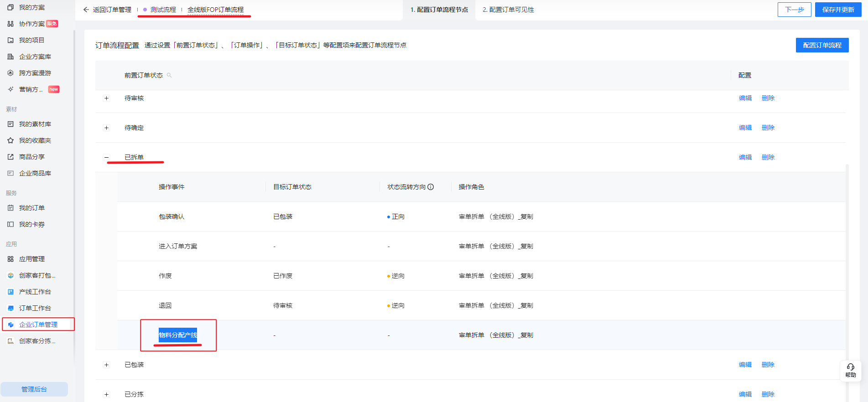Expand the 待确定 status row
868x402 pixels.
[107, 128]
